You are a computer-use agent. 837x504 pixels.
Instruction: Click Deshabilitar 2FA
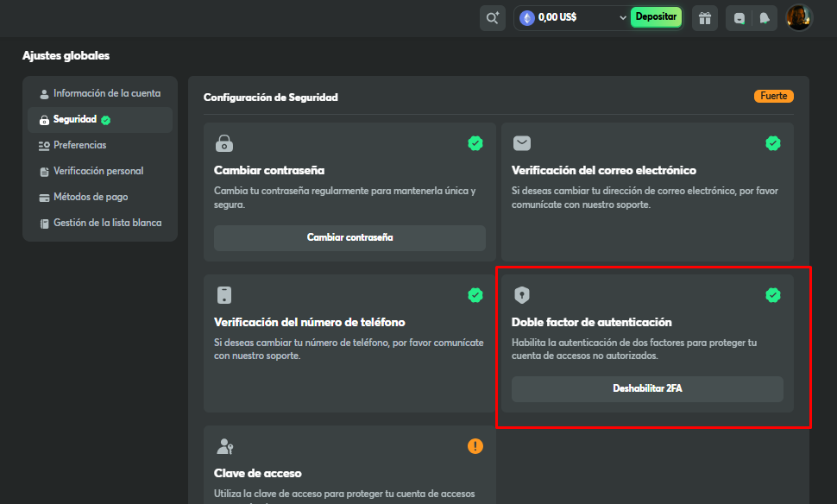[x=647, y=389]
